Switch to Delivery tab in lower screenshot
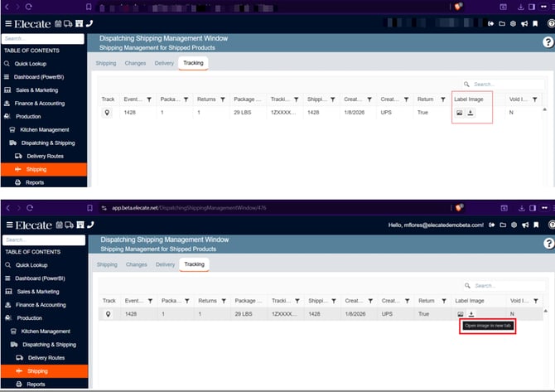555x392 pixels. pos(165,264)
